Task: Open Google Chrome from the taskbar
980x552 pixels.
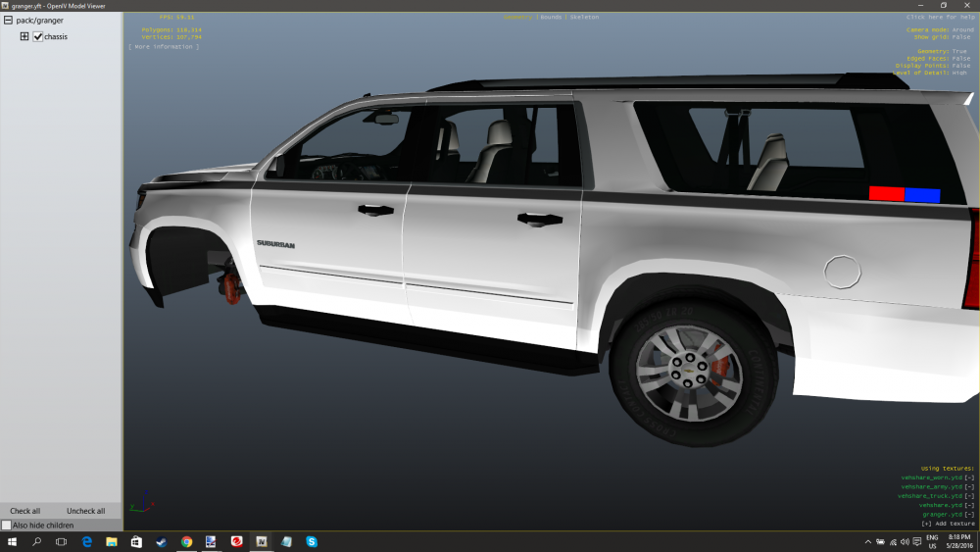Action: pos(186,542)
